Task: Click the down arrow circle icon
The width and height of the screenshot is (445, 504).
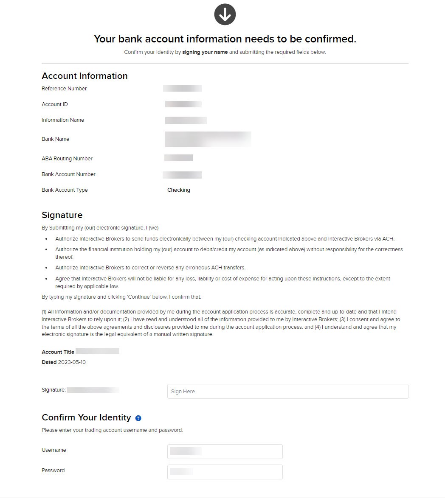Action: [x=225, y=14]
